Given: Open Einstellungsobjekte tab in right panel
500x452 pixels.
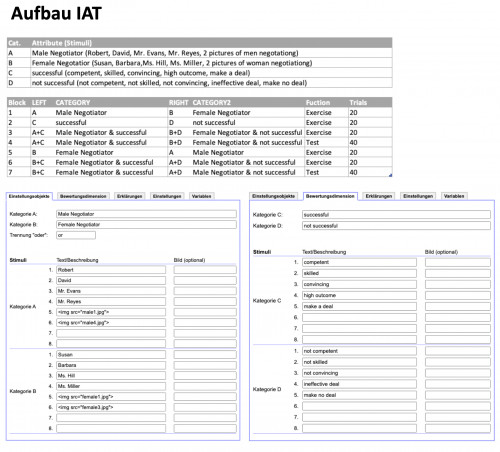Looking at the screenshot, I should [273, 196].
